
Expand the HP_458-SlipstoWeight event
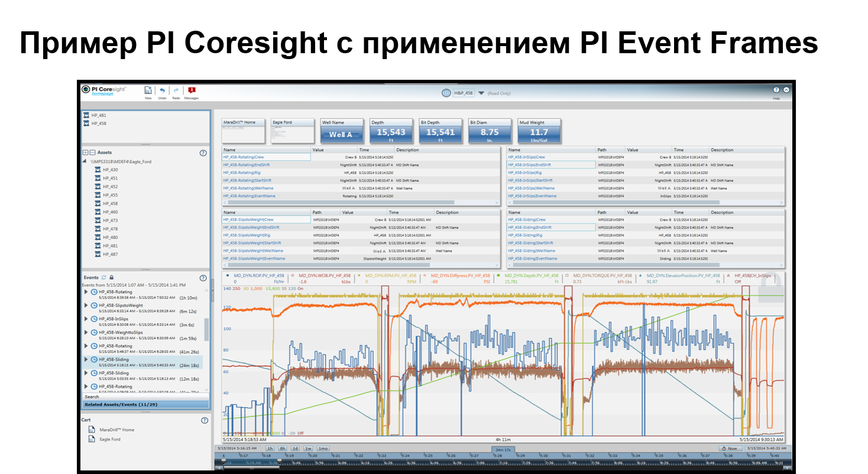pyautogui.click(x=86, y=306)
